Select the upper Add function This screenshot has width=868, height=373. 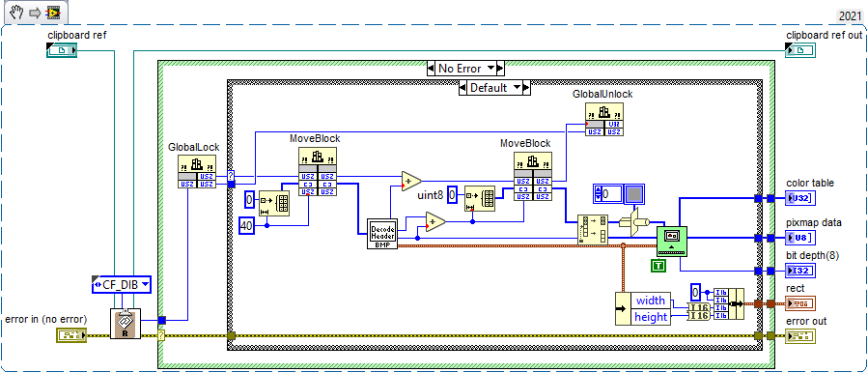412,181
